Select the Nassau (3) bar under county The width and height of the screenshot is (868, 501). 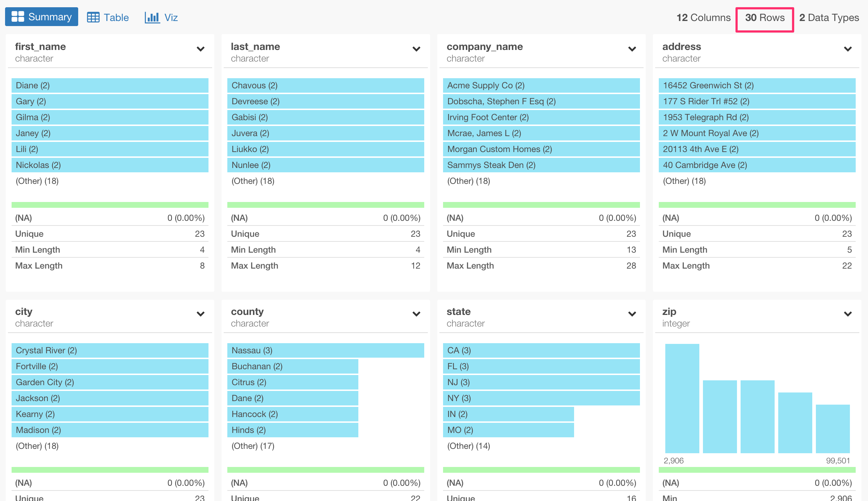coord(325,350)
